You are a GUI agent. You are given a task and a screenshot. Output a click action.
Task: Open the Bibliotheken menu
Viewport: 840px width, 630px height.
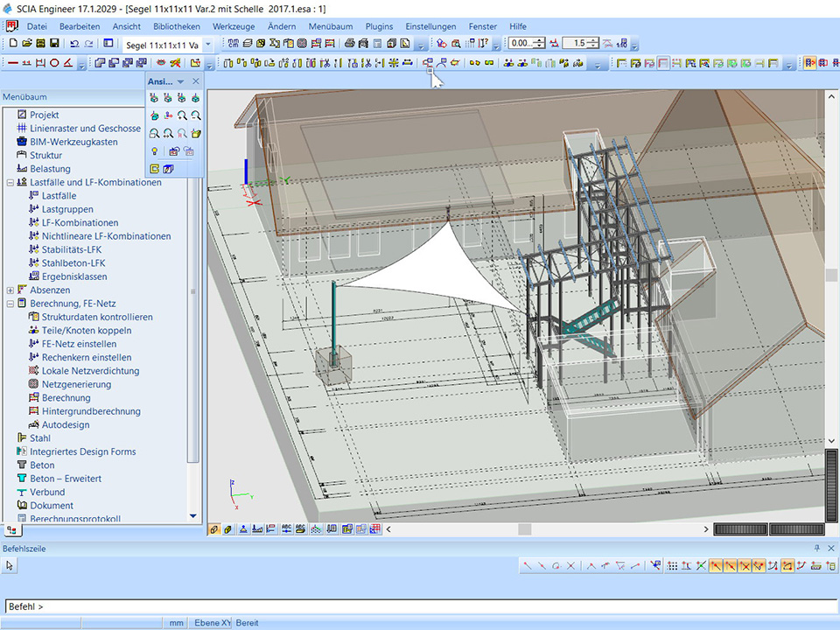coord(176,26)
